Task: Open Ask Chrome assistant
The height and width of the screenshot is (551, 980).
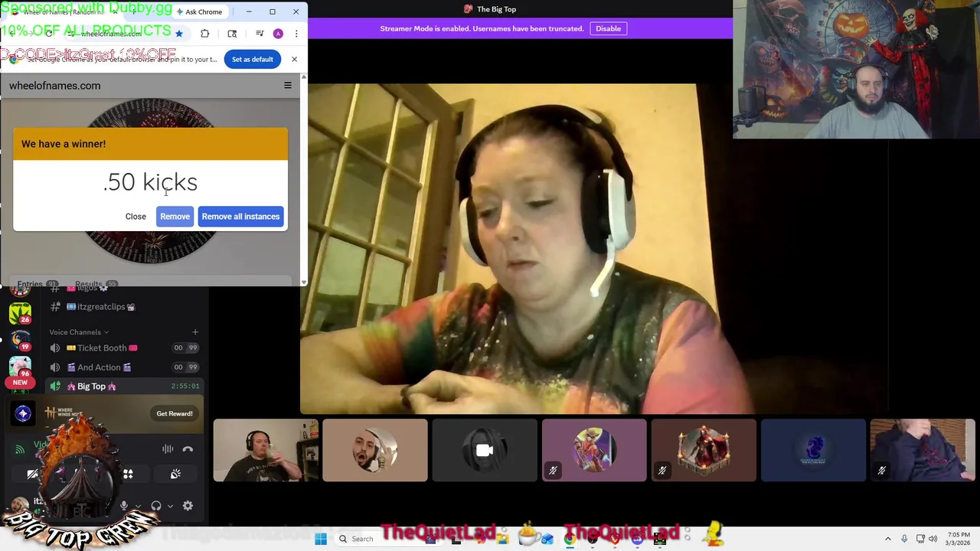Action: click(198, 11)
